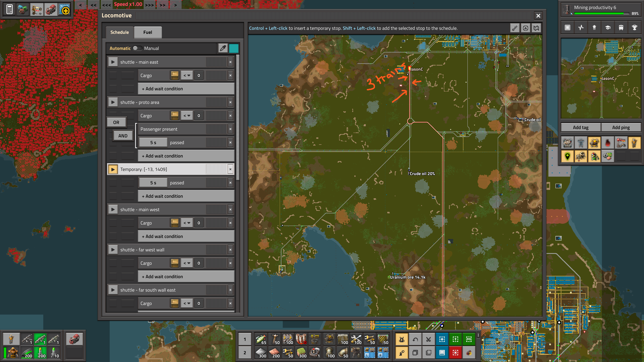This screenshot has width=644, height=362.
Task: Open the logistics networks upload icon
Action: [594, 27]
